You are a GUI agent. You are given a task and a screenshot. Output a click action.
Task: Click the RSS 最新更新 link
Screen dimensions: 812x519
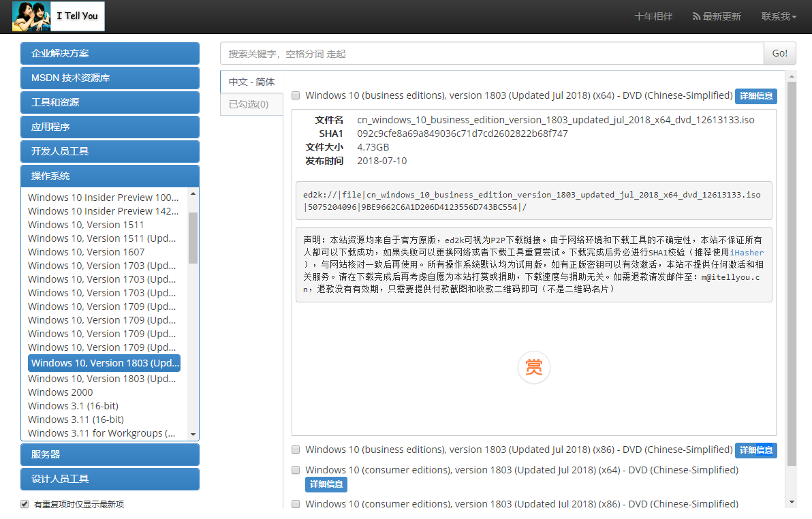click(717, 16)
